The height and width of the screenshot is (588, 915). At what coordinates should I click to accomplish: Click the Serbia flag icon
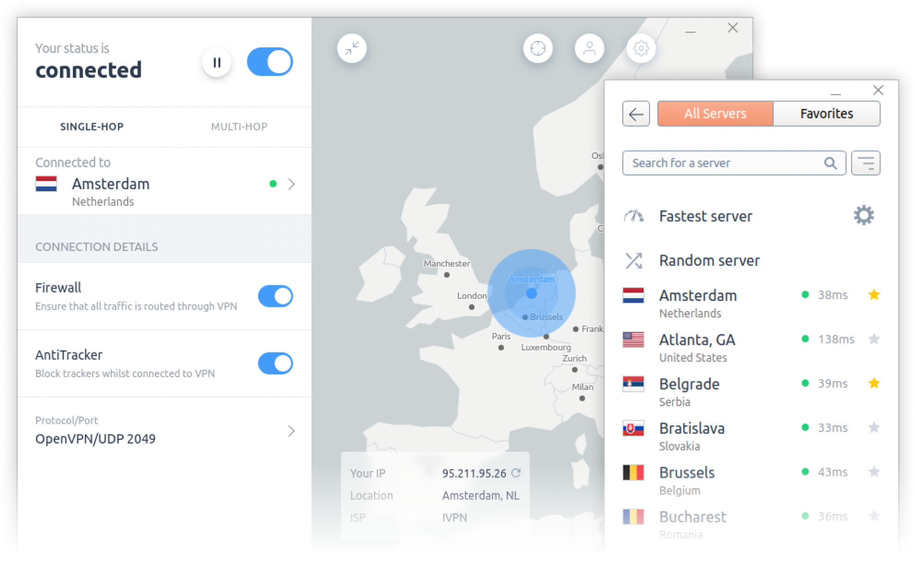click(633, 384)
